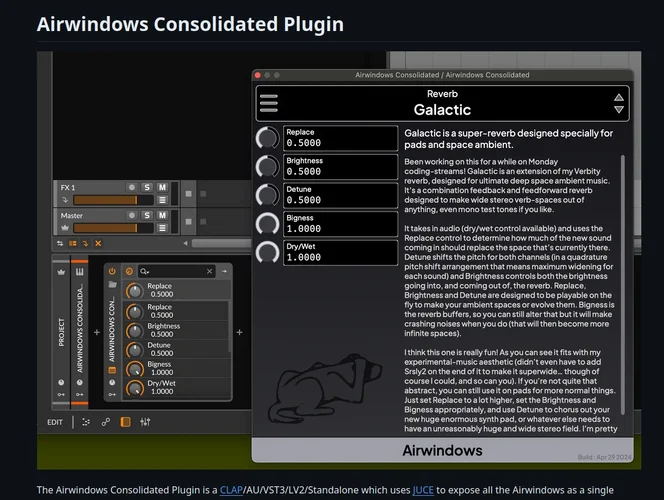Click the orange remote controls circle icon
This screenshot has height=500, width=664.
130,271
